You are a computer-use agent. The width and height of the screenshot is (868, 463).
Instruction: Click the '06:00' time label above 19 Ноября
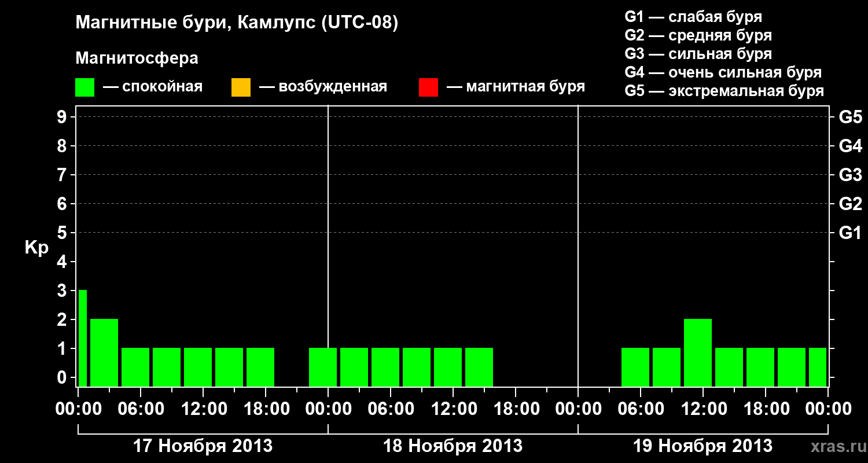pos(641,409)
